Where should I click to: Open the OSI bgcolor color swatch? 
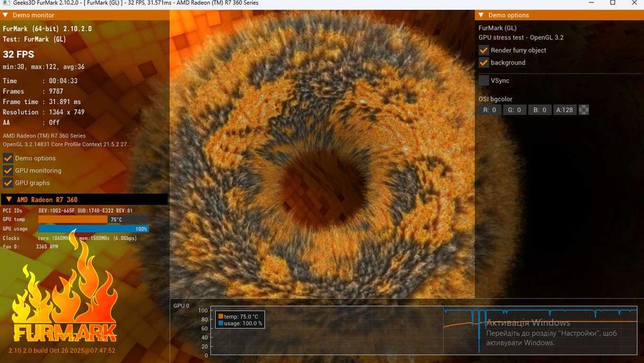tap(583, 110)
